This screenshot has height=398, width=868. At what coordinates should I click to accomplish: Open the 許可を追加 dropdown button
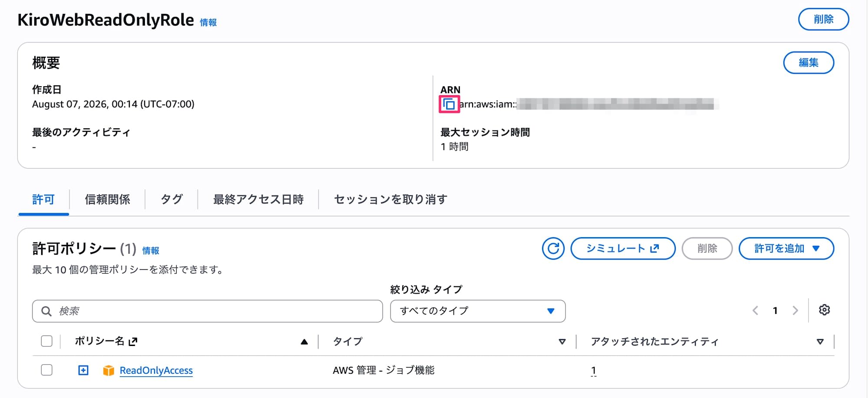(x=786, y=248)
